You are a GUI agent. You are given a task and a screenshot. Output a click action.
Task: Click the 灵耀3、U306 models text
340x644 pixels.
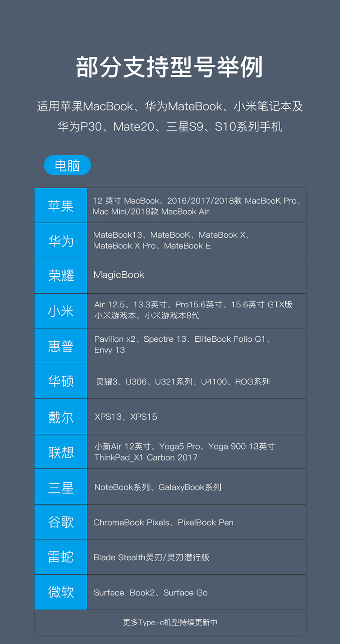pos(183,381)
